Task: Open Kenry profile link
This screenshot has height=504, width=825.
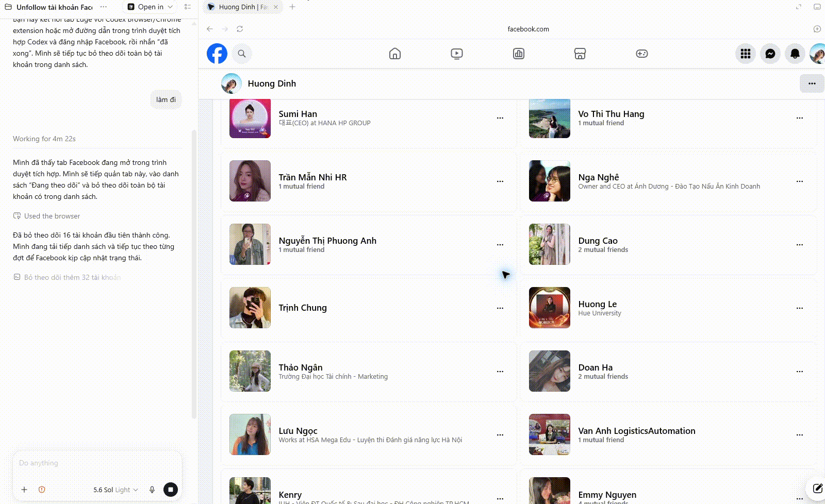Action: coord(290,495)
